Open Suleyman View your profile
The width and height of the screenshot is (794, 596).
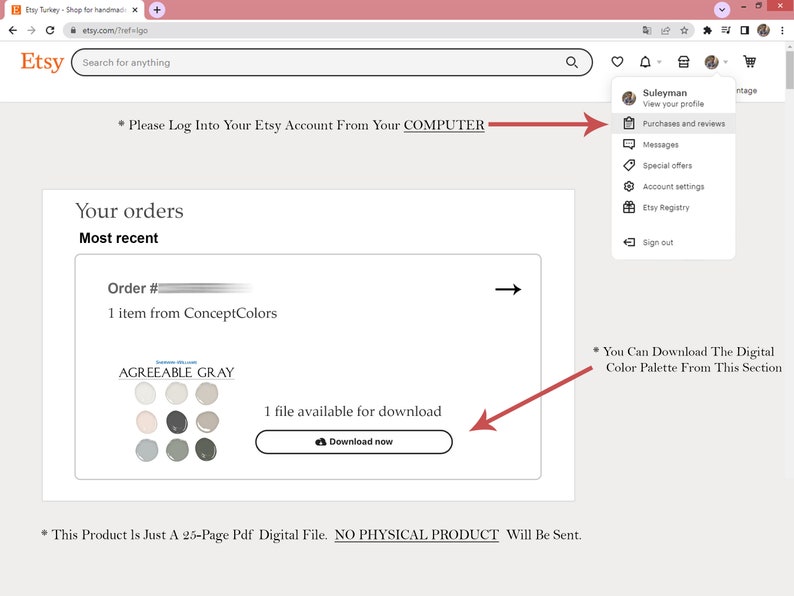(673, 98)
